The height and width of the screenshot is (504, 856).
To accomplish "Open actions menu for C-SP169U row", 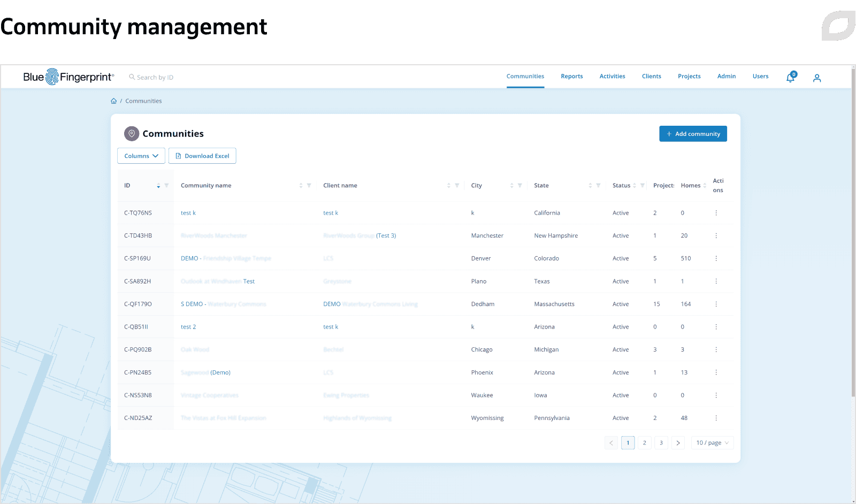I will coord(716,258).
